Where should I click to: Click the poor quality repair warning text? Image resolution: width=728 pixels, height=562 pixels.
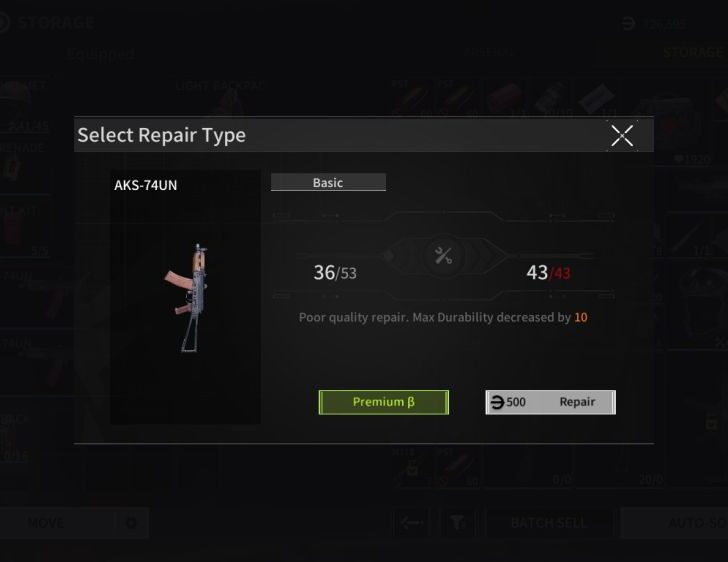point(443,317)
